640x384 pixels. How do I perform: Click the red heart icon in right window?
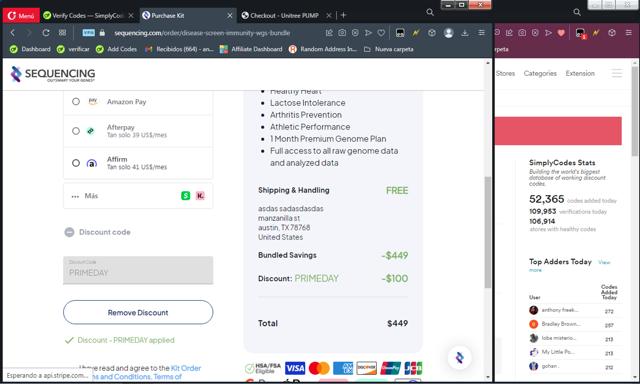561,33
